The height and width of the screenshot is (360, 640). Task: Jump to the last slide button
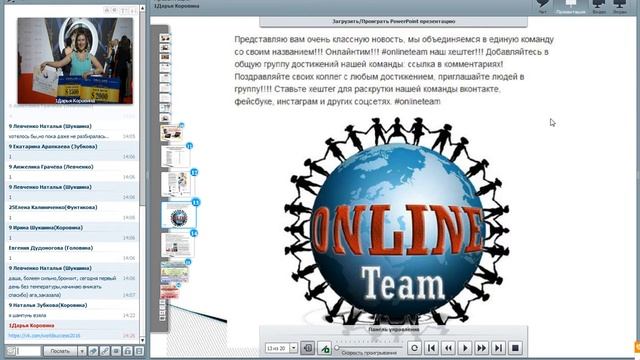[x=498, y=348]
